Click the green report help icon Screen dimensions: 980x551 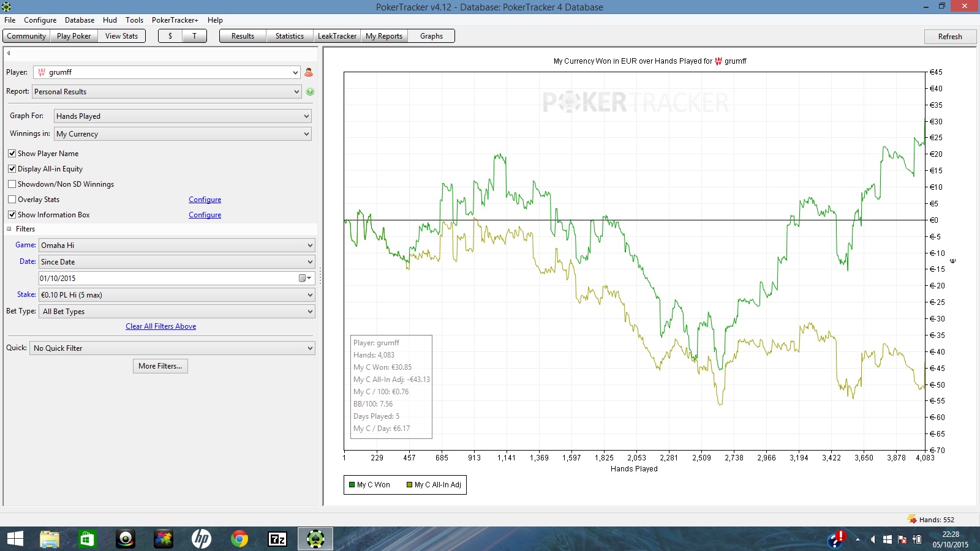click(x=310, y=92)
